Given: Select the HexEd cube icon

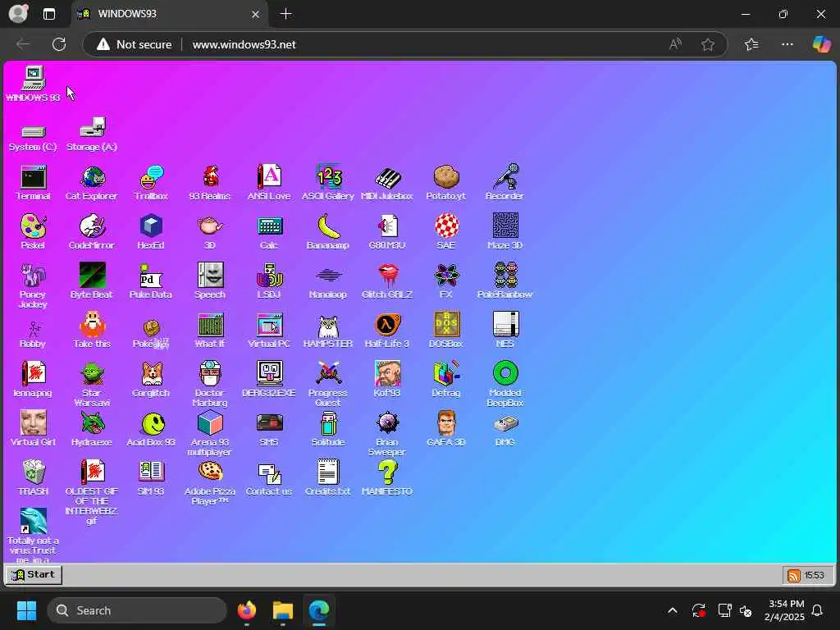Looking at the screenshot, I should pyautogui.click(x=151, y=232).
